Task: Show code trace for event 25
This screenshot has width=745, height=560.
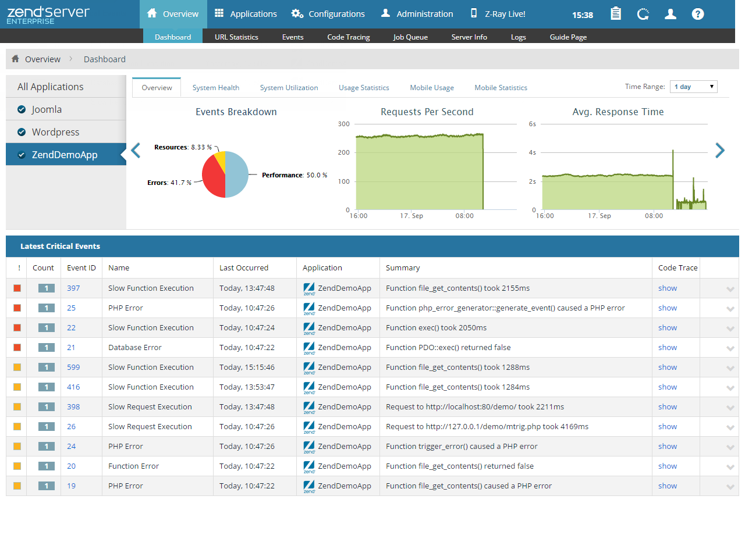Action: pos(667,308)
